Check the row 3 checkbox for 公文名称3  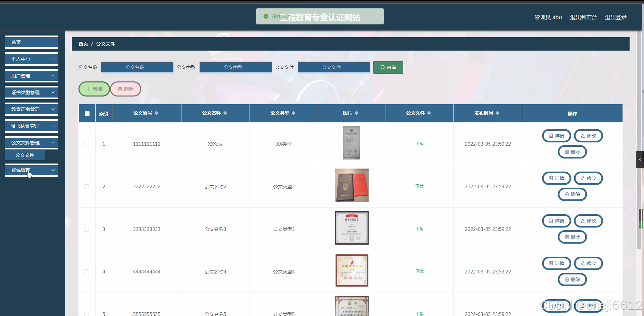tap(87, 229)
